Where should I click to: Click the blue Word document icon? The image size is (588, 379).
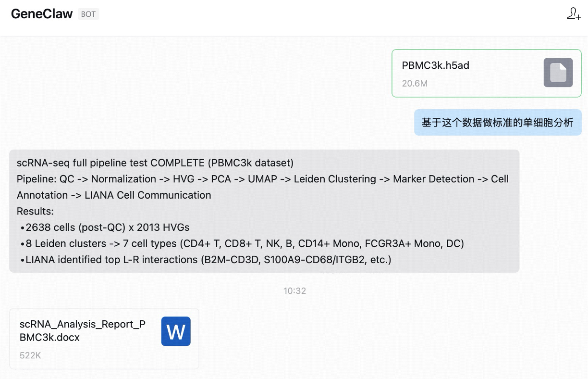coord(176,331)
